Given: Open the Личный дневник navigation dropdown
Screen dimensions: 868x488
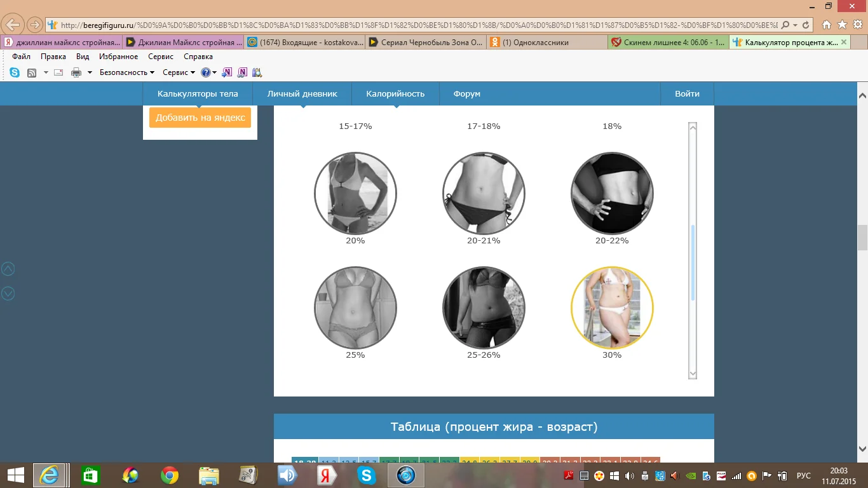Looking at the screenshot, I should coord(302,94).
